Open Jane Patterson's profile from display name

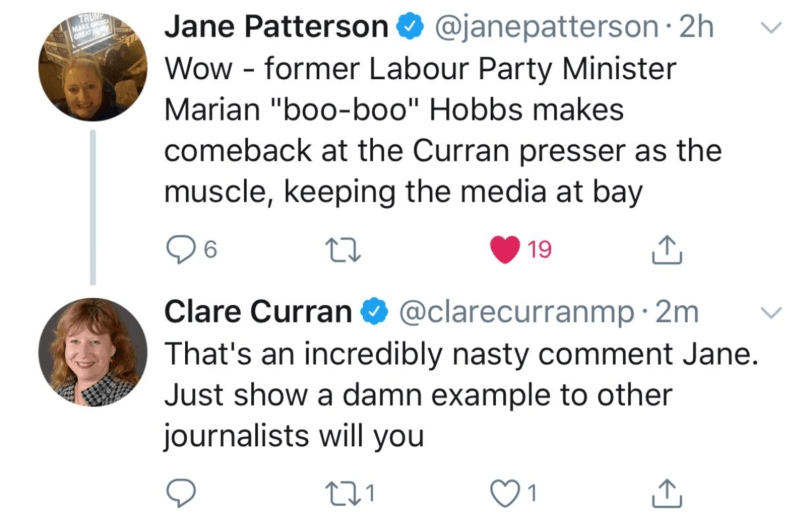(275, 28)
